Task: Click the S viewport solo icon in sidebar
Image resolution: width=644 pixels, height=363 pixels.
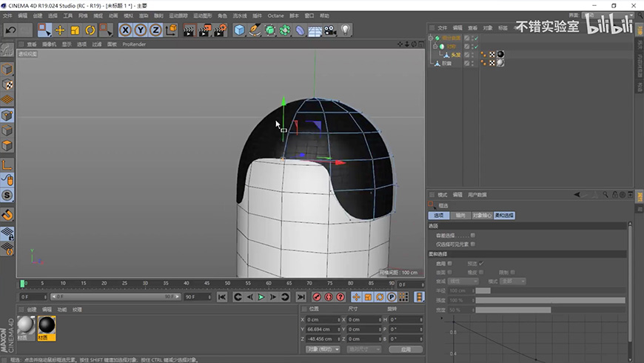Action: [x=7, y=196]
